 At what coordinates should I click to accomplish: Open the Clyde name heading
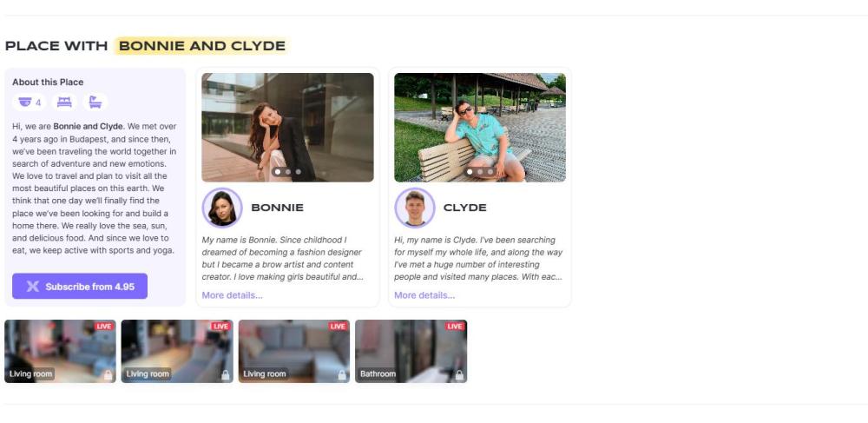465,208
